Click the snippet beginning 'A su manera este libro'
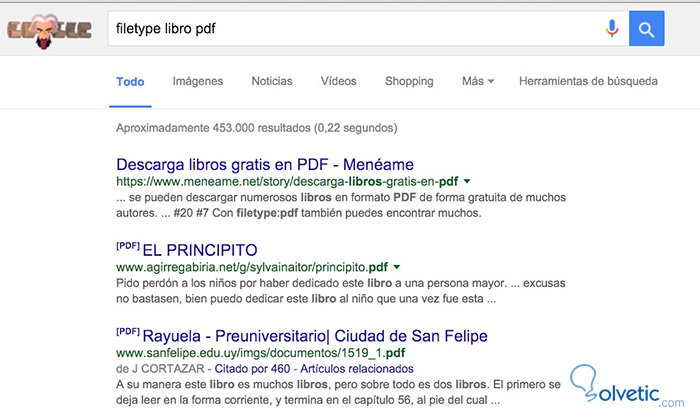Screen dimensions: 700x418 338,392
